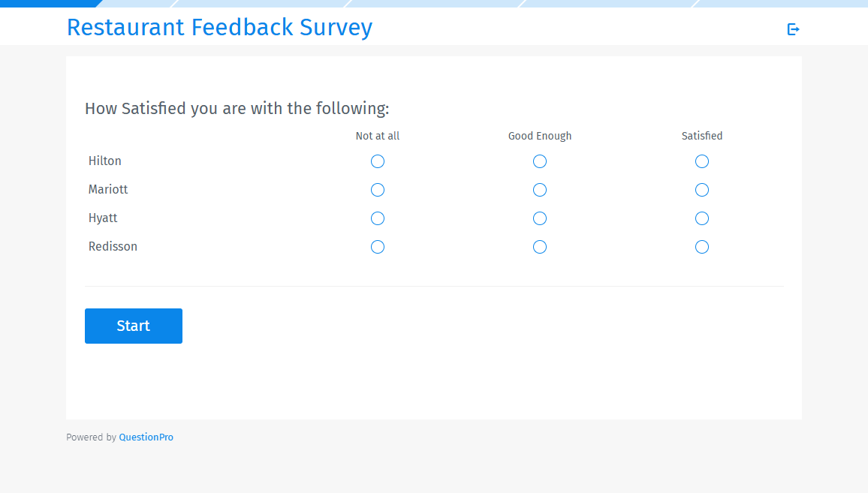Select 'Satisfied' for Mariott

[x=701, y=190]
